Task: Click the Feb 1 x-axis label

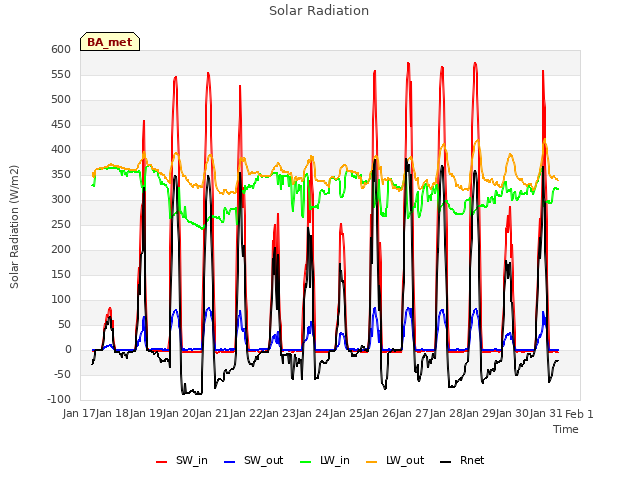Action: click(579, 414)
